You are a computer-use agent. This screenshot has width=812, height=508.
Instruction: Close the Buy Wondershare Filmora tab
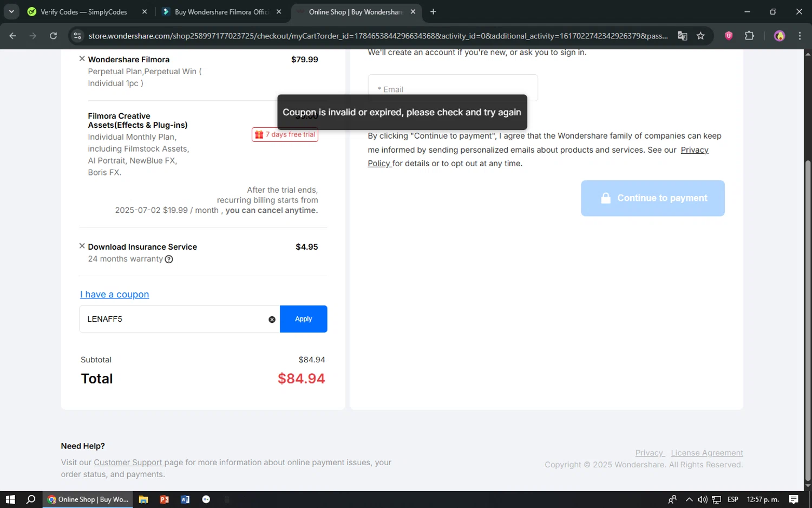click(x=279, y=12)
